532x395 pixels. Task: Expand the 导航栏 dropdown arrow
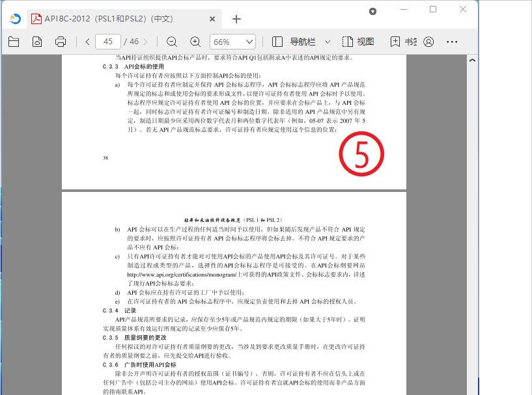coord(328,42)
